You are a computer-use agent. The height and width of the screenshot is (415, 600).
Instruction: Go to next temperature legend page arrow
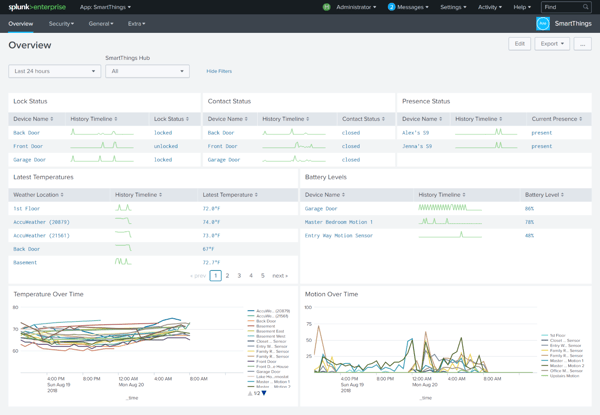click(x=264, y=393)
